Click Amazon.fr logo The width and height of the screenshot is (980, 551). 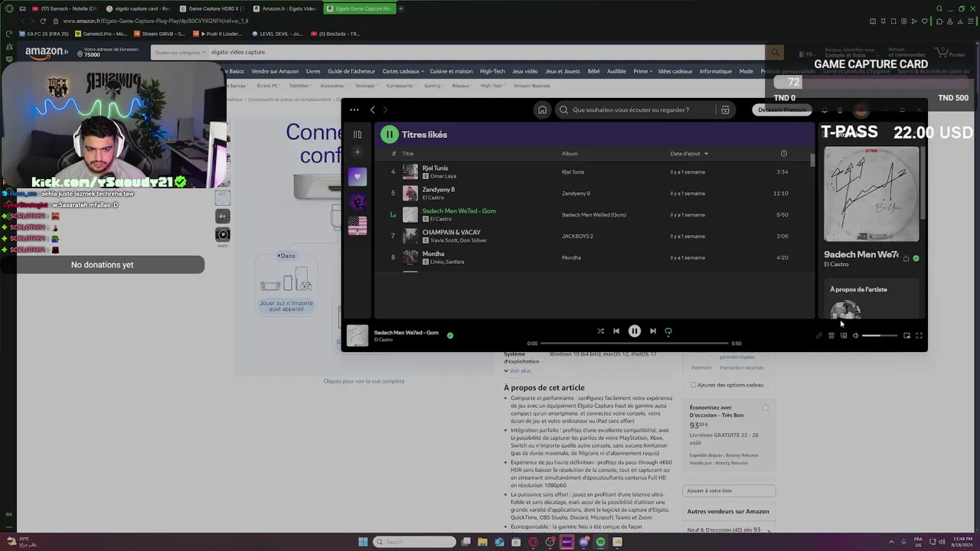(x=47, y=52)
